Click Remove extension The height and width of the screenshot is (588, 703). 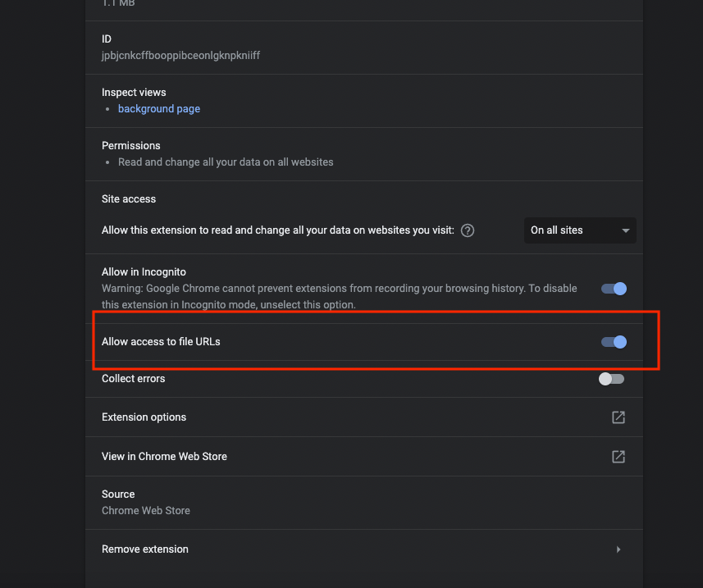[145, 549]
